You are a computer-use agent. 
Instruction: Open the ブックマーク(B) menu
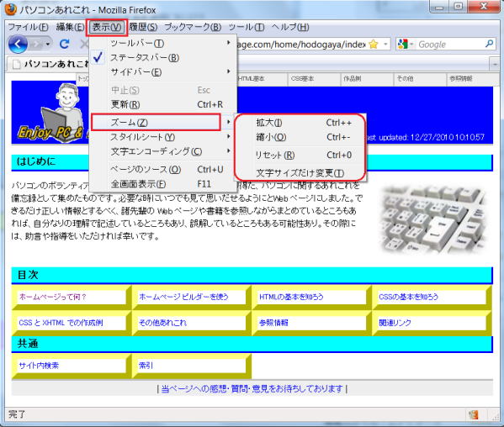click(193, 27)
